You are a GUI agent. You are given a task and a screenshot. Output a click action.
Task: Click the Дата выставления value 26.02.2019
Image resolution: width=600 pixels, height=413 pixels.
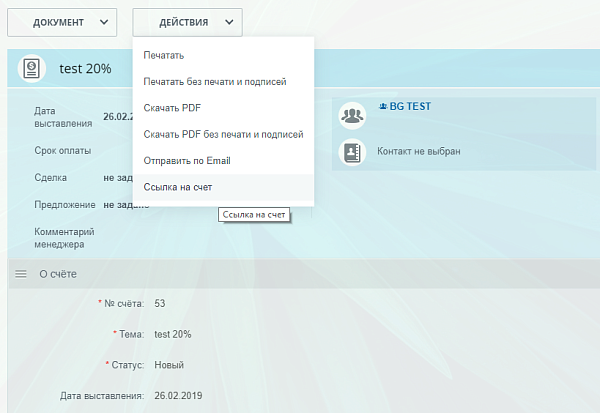[178, 395]
